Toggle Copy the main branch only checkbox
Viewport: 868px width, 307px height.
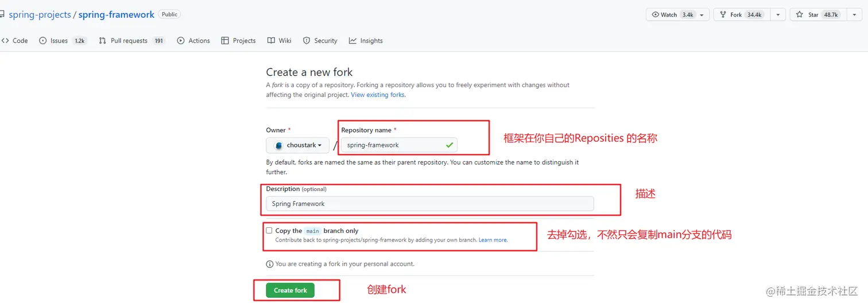click(269, 231)
